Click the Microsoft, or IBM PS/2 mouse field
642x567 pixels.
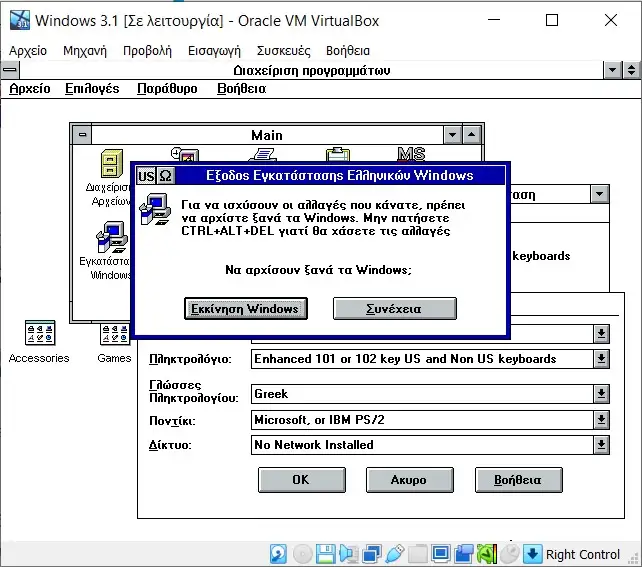point(422,420)
